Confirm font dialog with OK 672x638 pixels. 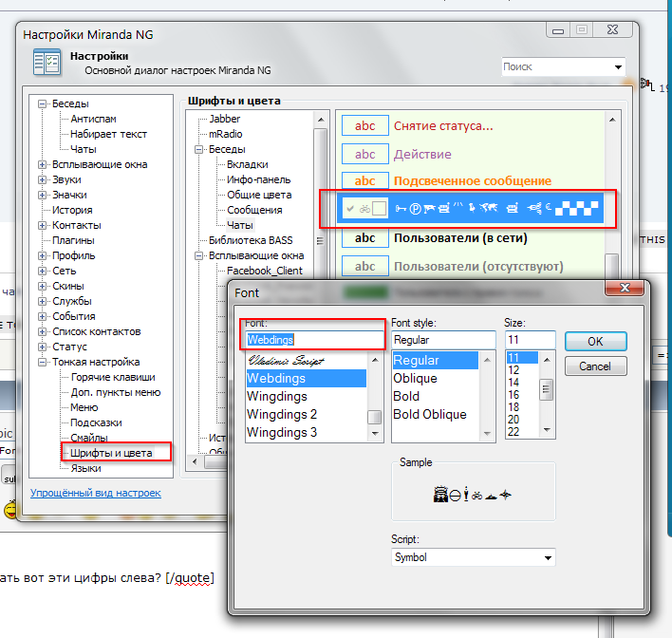pos(596,342)
